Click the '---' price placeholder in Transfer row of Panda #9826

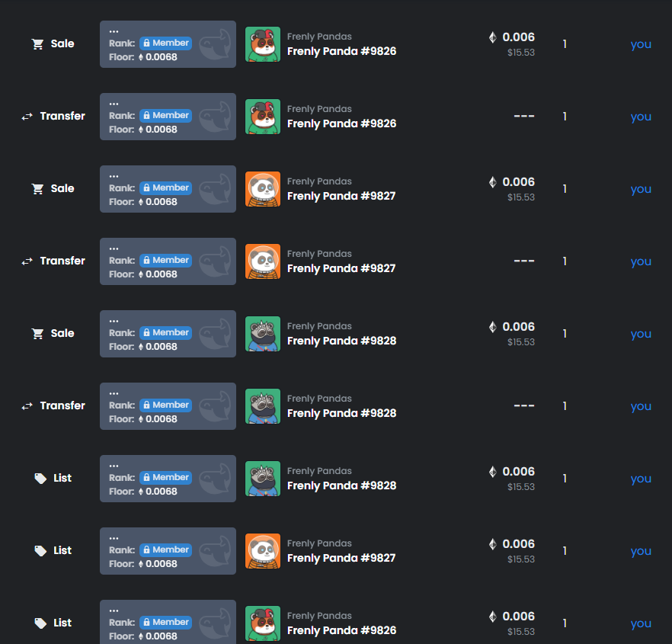pos(524,116)
